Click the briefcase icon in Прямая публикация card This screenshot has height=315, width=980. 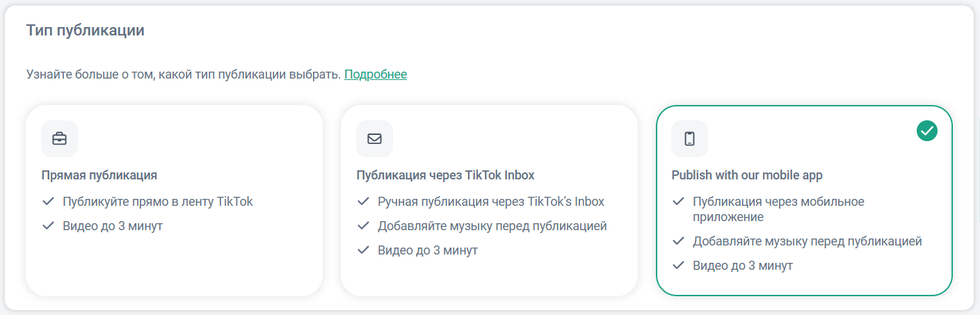pyautogui.click(x=59, y=138)
